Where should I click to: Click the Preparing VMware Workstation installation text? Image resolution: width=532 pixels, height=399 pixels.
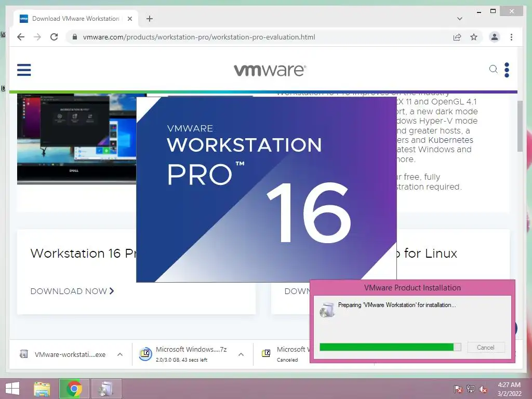(396, 304)
